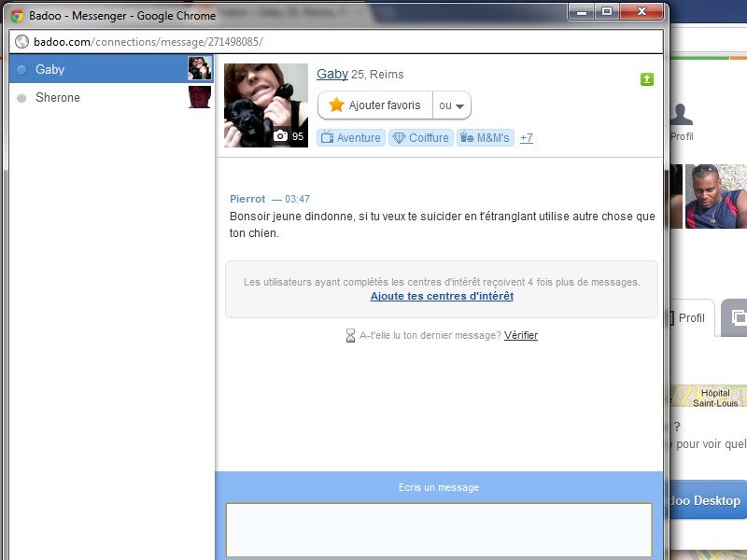
Task: Click the camera icon showing 95 photos
Action: (281, 135)
